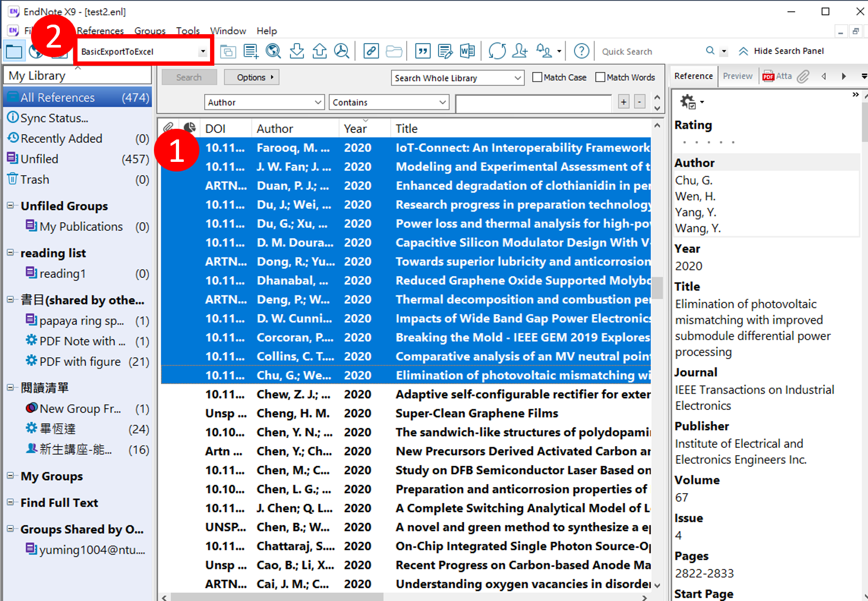Open the Groups menu
The height and width of the screenshot is (601, 868).
pos(150,30)
